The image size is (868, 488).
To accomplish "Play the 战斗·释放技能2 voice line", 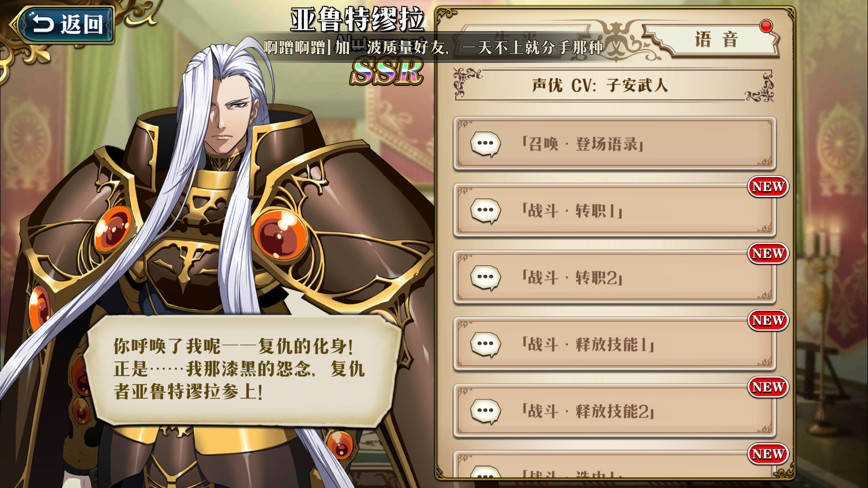I will click(614, 411).
